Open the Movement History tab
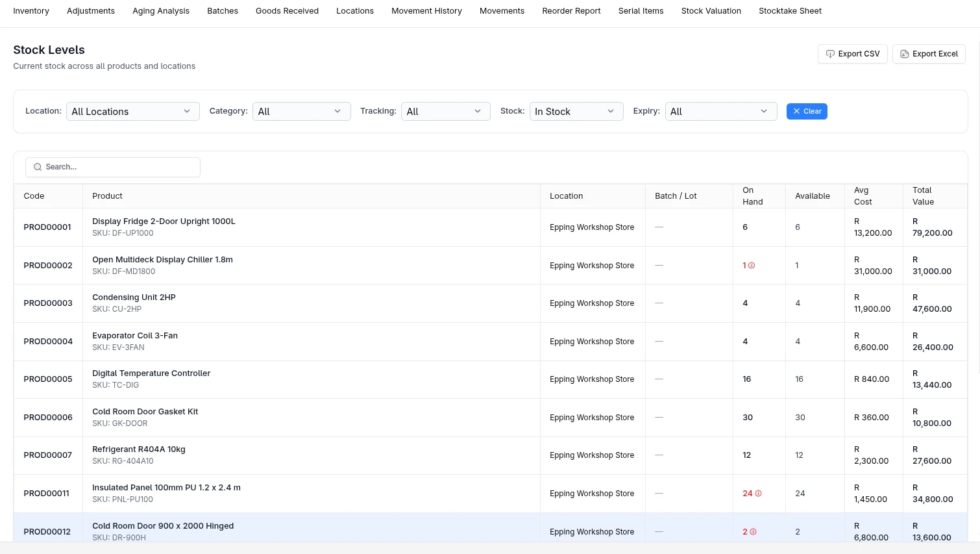 pos(426,11)
